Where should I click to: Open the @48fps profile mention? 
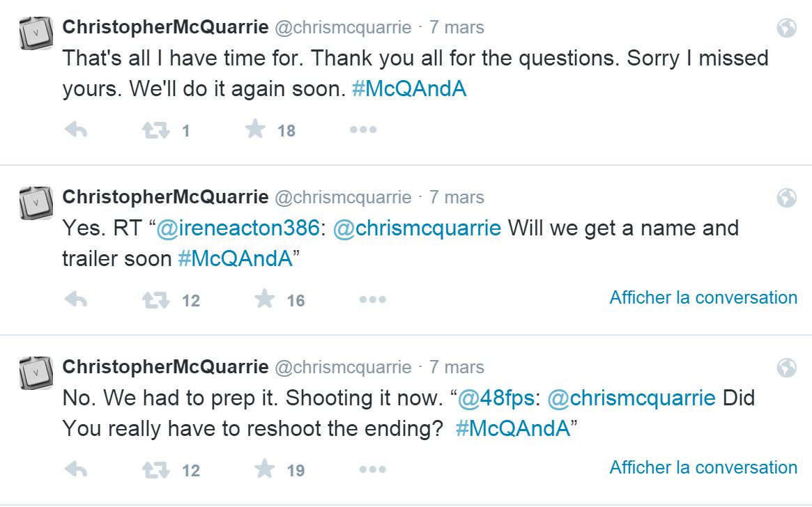(496, 398)
